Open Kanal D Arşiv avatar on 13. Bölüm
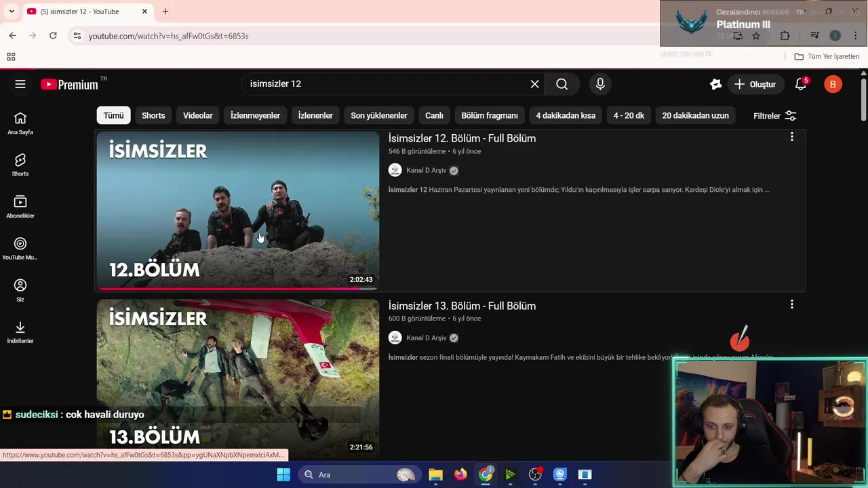 coord(395,338)
